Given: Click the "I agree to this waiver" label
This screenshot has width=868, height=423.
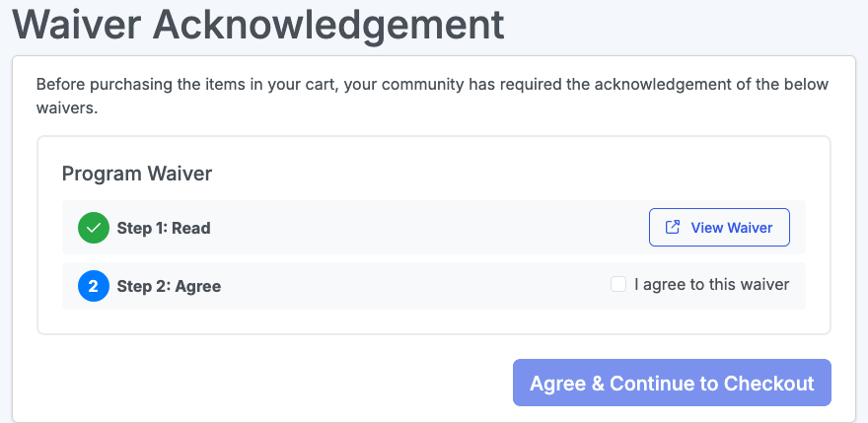Looking at the screenshot, I should (x=711, y=285).
